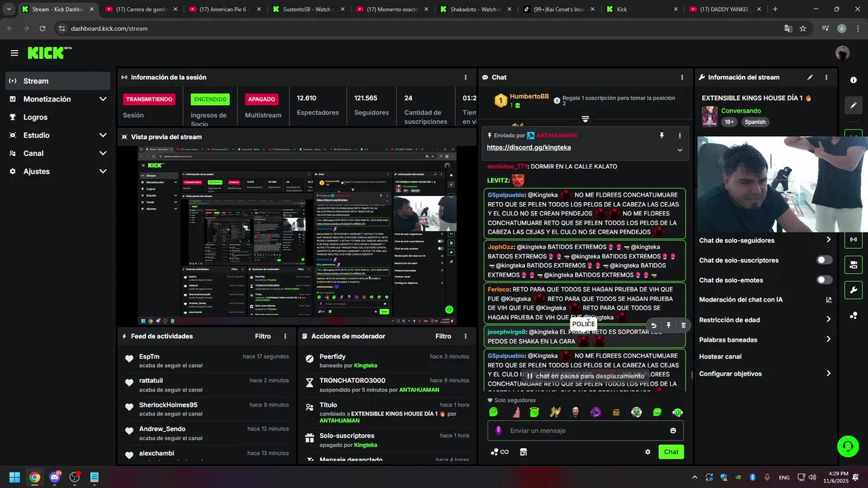Screen dimensions: 868x488
Task: Open the camera settings icon in right rail
Action: tap(853, 264)
